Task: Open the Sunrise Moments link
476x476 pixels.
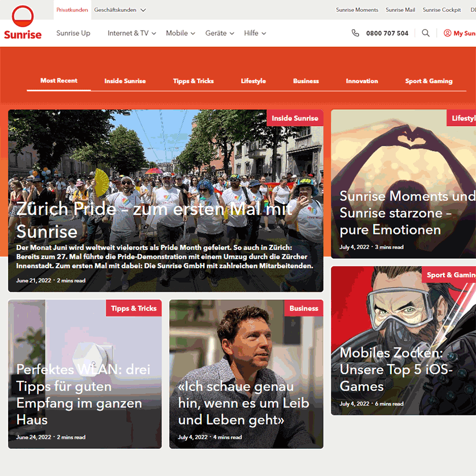Action: tap(357, 10)
